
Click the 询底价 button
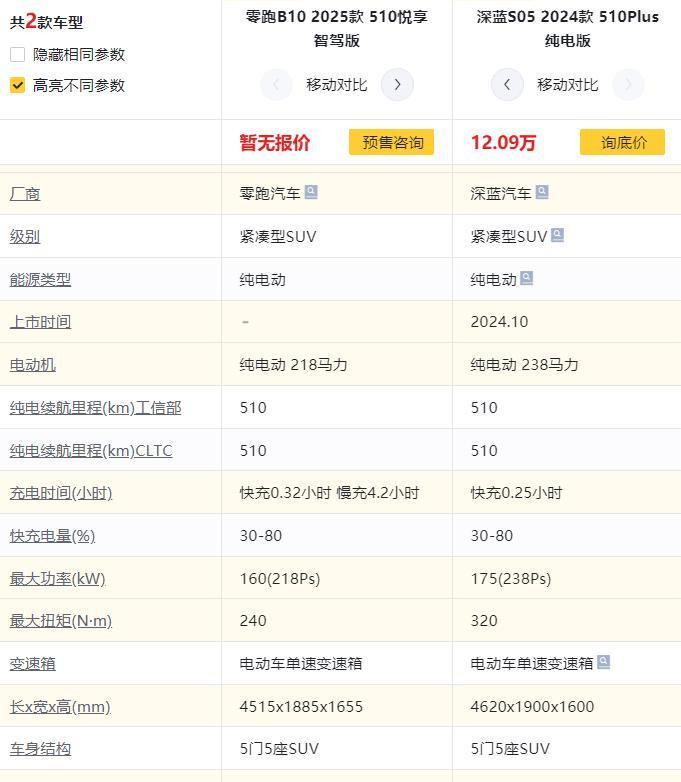[622, 142]
